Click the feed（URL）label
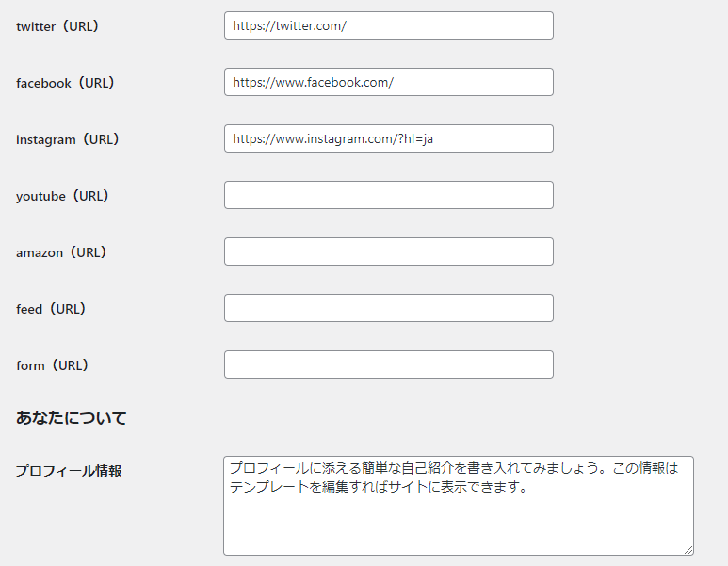 click(x=51, y=309)
